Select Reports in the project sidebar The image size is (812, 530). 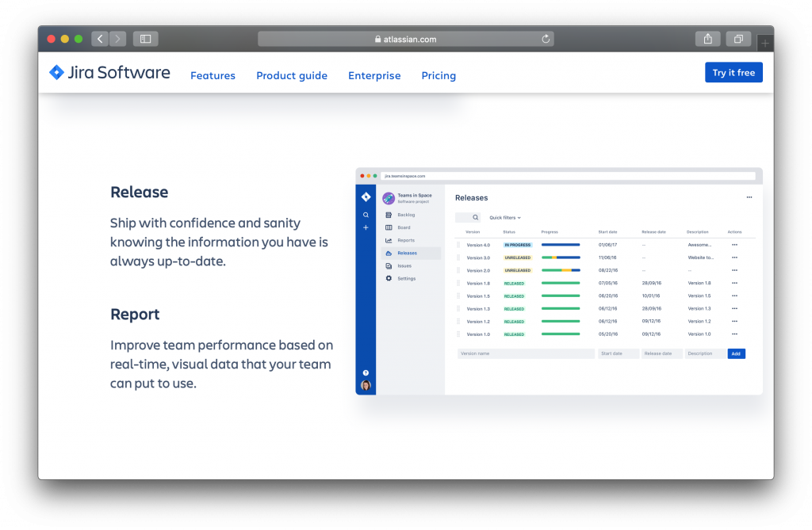coord(406,240)
